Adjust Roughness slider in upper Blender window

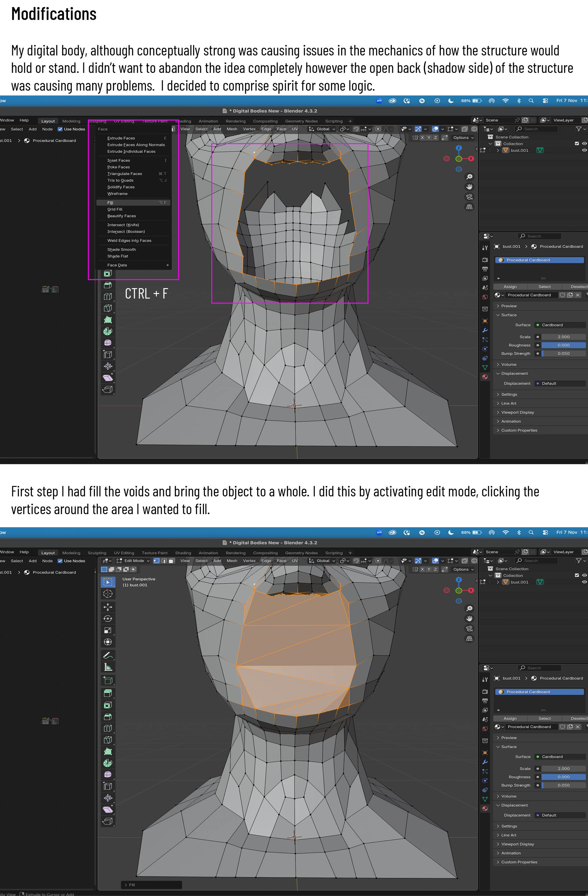tap(563, 345)
